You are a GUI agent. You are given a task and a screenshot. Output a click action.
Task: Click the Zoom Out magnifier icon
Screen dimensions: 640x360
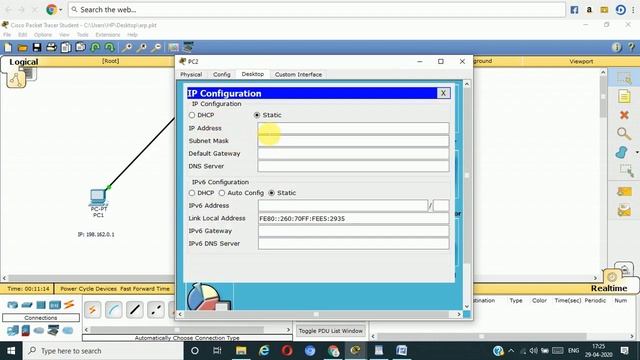click(156, 48)
